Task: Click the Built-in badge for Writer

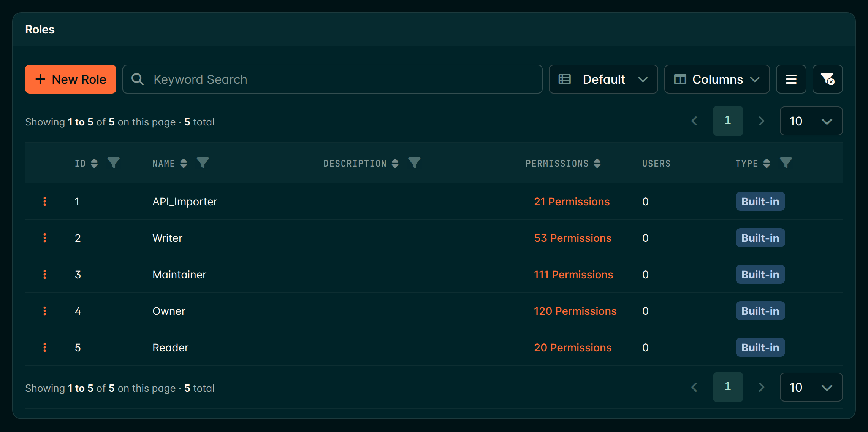Action: point(760,238)
